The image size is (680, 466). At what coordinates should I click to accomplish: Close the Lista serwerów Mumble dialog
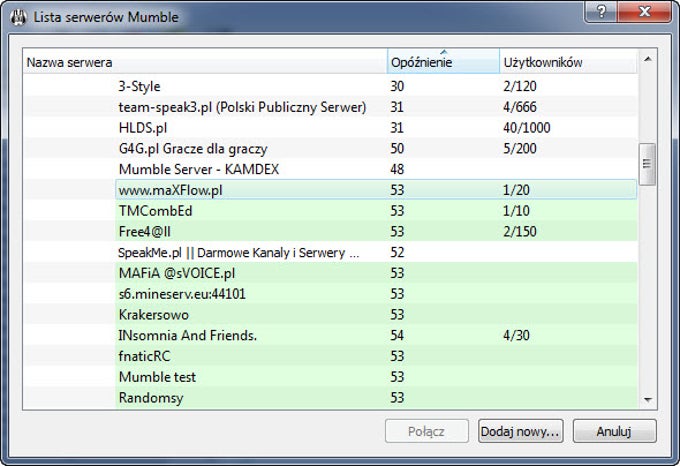(x=644, y=11)
